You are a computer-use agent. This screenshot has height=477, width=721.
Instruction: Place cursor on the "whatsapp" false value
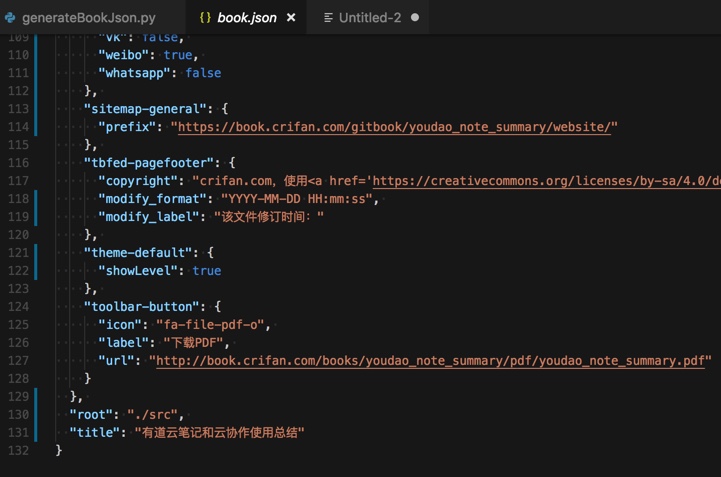pyautogui.click(x=203, y=73)
